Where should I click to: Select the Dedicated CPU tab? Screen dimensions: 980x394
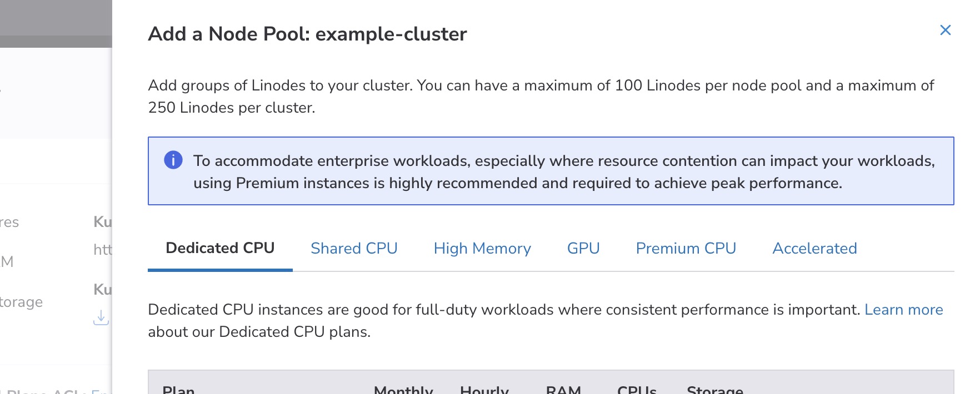point(220,248)
